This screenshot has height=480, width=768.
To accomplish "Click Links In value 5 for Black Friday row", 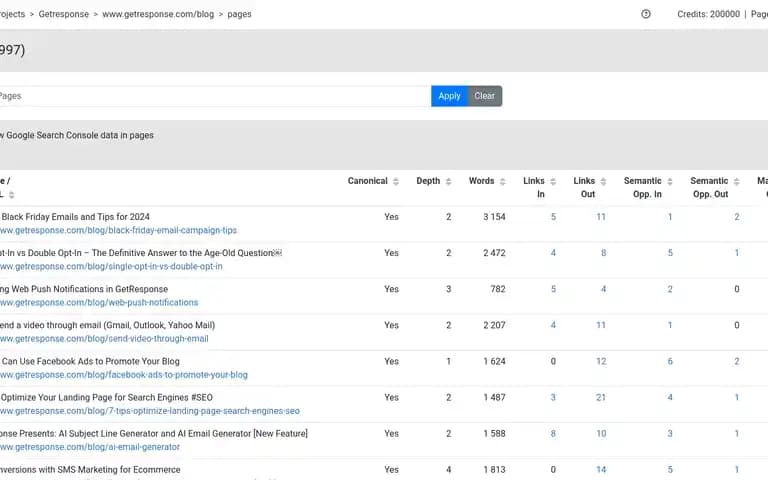I will pyautogui.click(x=553, y=217).
